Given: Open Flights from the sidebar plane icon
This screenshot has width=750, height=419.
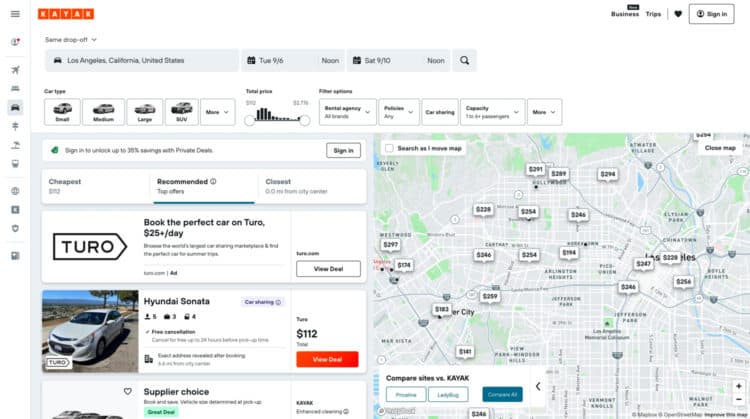Looking at the screenshot, I should click(15, 70).
